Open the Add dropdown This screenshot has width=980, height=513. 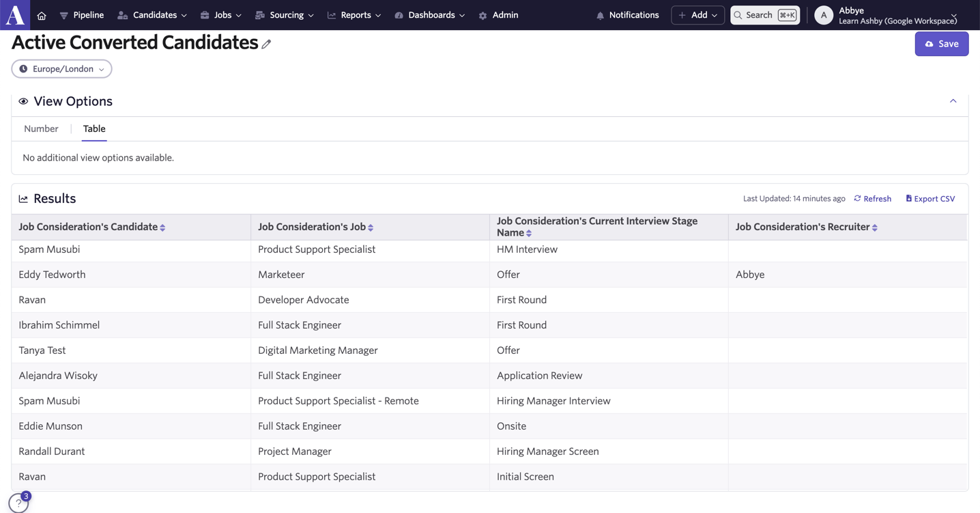point(697,15)
